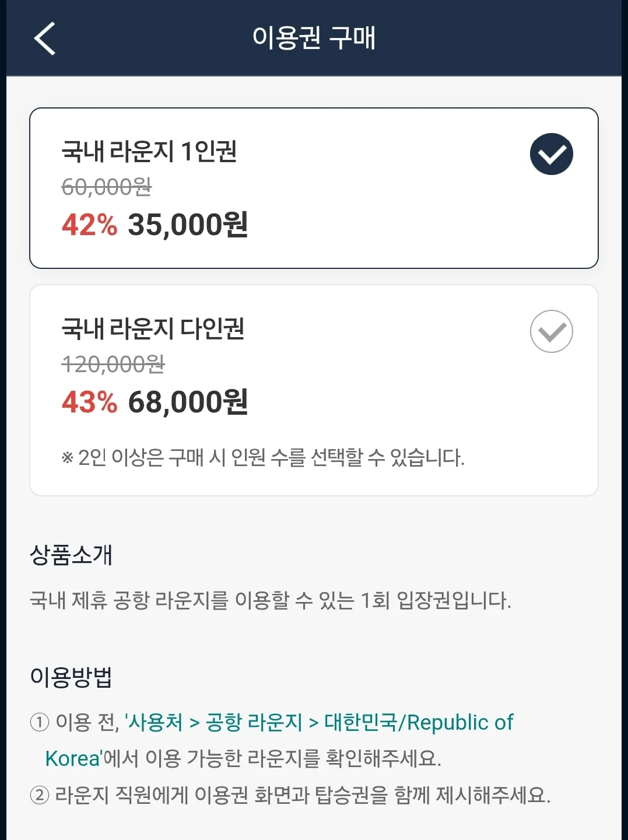Viewport: 628px width, 840px height.
Task: Select the checkmark for 국내 라운지 다인권
Action: (551, 331)
